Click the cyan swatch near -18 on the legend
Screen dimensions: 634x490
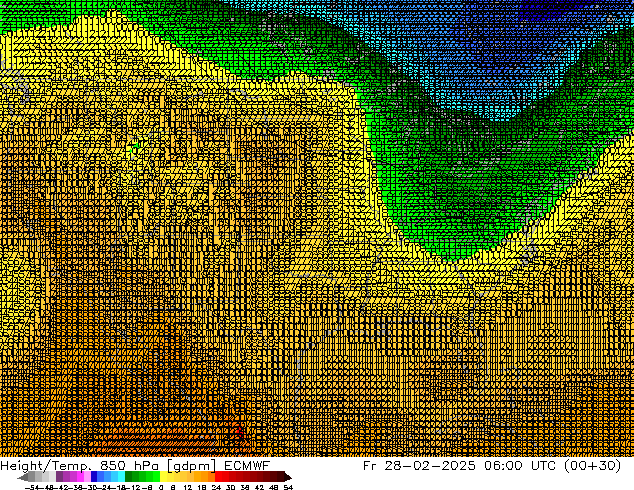click(121, 477)
